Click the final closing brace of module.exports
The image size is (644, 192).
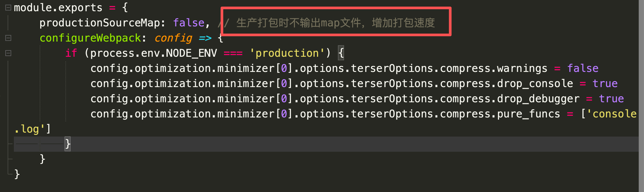(17, 174)
